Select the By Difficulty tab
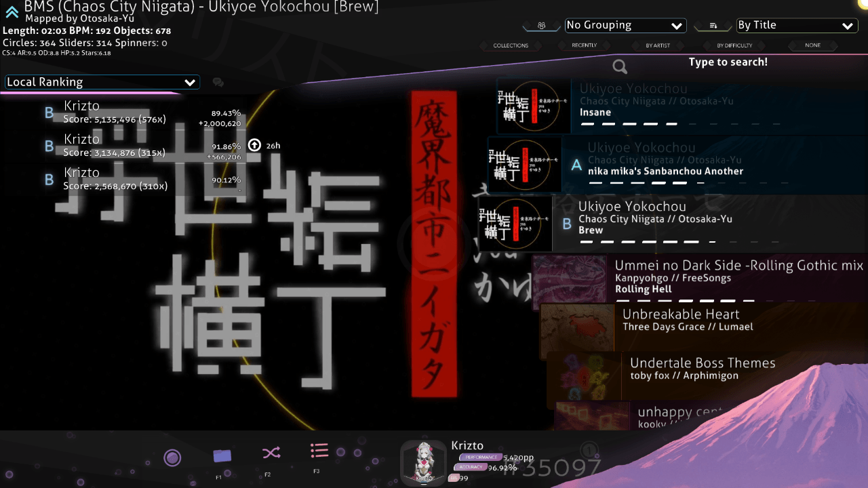Screen dimensions: 868x488 [x=734, y=45]
